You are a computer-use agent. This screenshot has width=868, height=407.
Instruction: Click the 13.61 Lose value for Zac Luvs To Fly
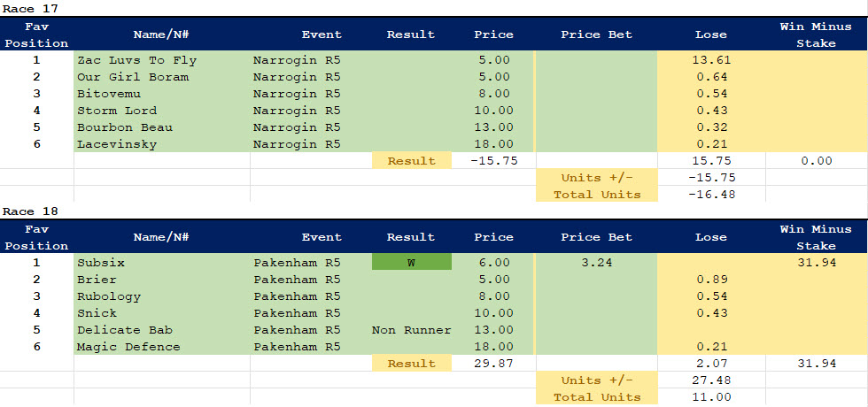(x=710, y=60)
